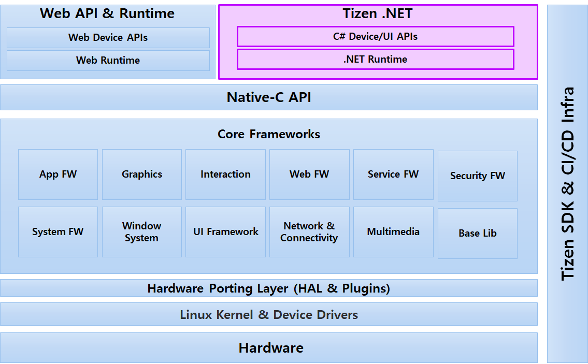This screenshot has width=588, height=364.
Task: Click the Web FW box
Action: coord(309,174)
